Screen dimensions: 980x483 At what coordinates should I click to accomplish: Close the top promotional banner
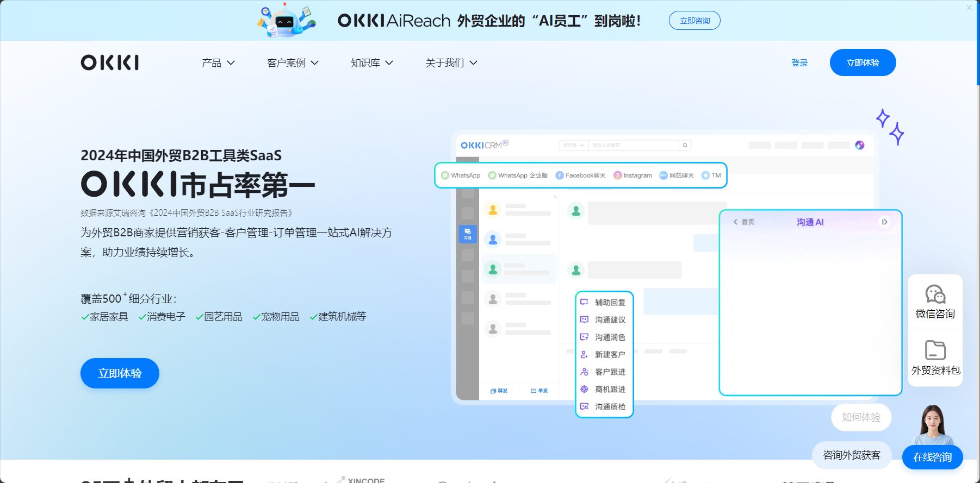click(x=969, y=8)
